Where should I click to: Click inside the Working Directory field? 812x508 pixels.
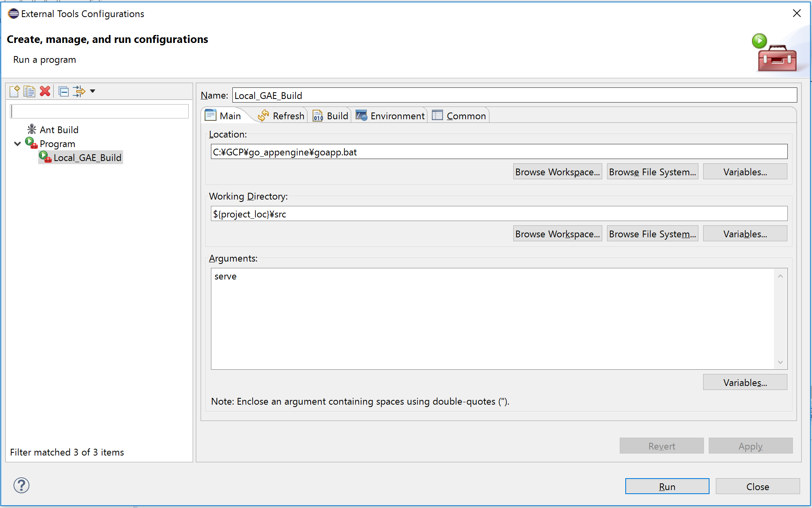[499, 214]
